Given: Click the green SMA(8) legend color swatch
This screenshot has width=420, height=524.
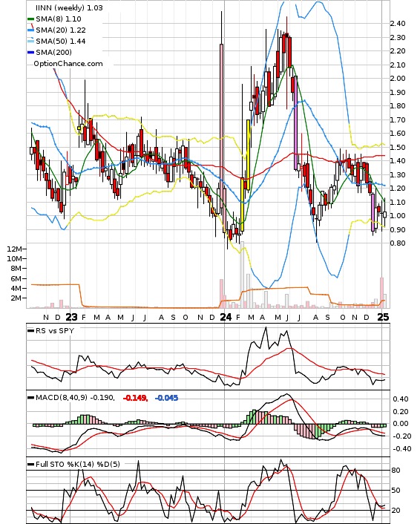Looking at the screenshot, I should pos(30,19).
